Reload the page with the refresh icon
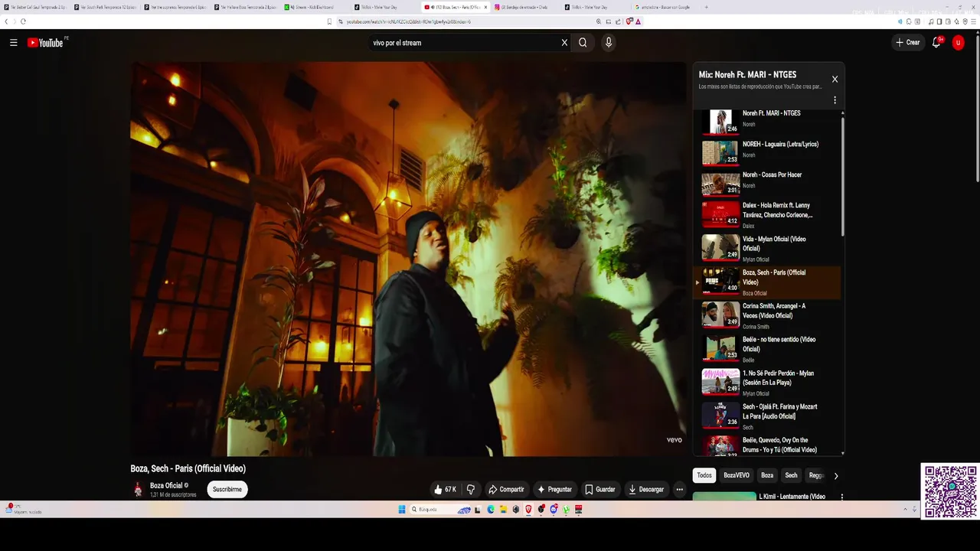 [x=23, y=21]
